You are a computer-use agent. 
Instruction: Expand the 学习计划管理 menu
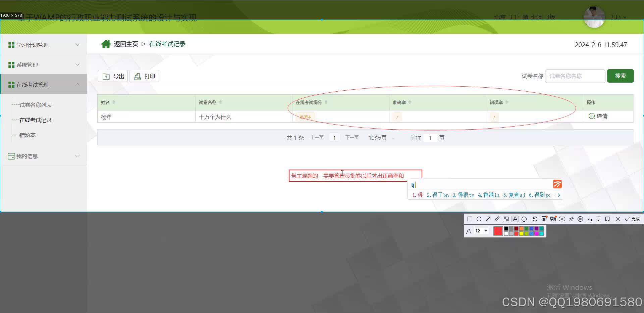[x=44, y=45]
